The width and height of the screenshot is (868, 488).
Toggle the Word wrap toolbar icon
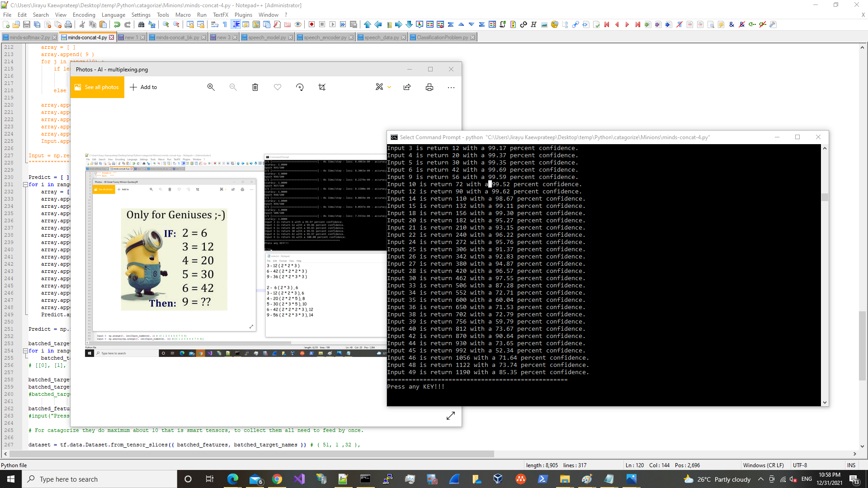(x=215, y=24)
